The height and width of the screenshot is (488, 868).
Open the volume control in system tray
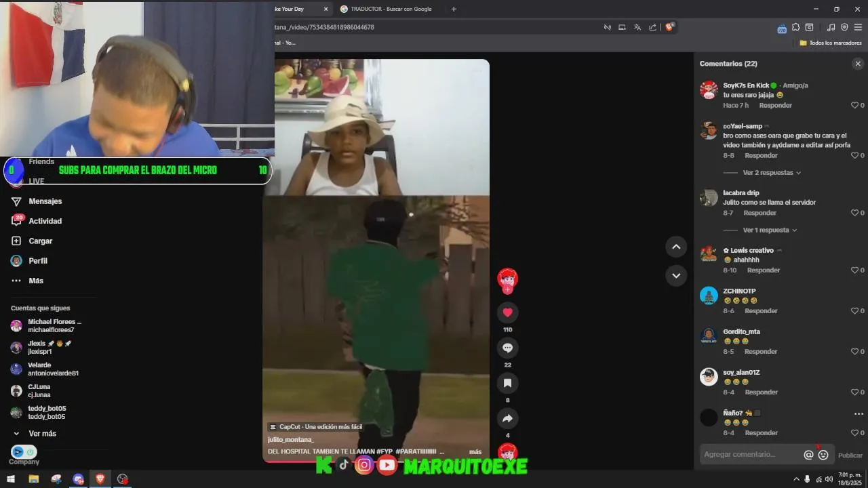(x=829, y=479)
